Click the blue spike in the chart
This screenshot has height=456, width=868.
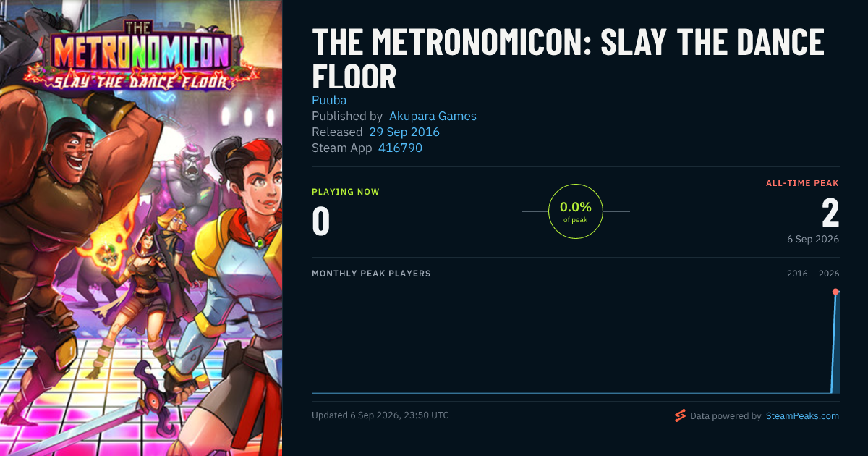[x=835, y=343]
